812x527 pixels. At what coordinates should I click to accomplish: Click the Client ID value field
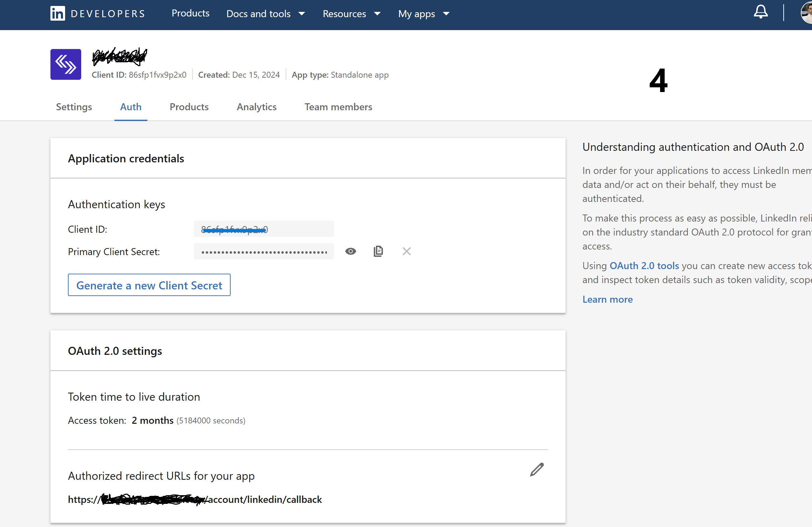(x=264, y=229)
